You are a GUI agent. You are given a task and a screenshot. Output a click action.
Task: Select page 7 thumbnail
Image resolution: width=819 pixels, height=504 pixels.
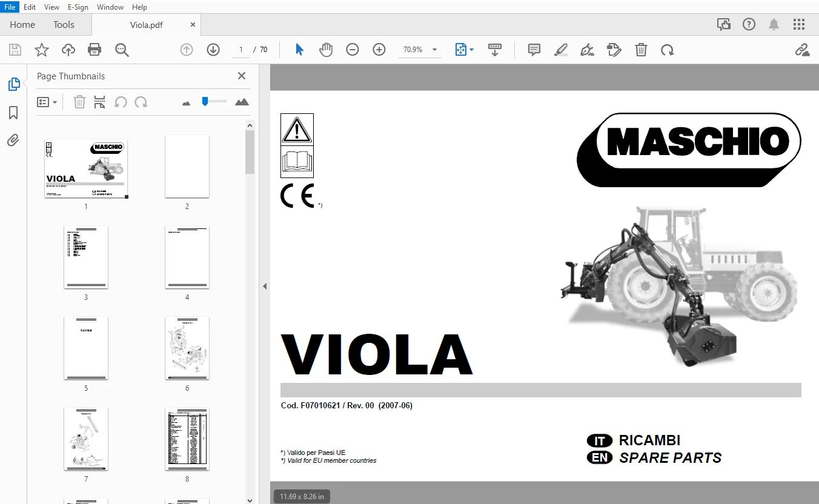click(x=86, y=439)
